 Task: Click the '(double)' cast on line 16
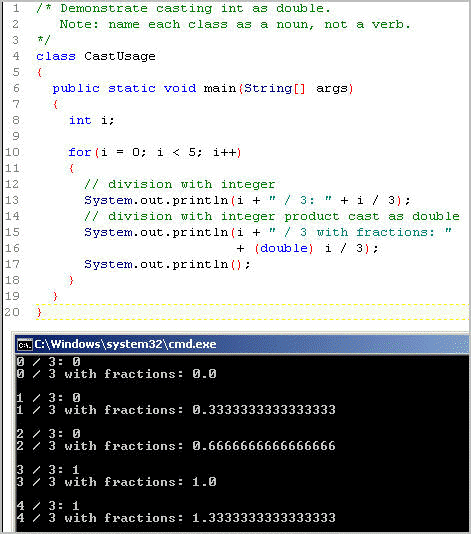point(284,248)
